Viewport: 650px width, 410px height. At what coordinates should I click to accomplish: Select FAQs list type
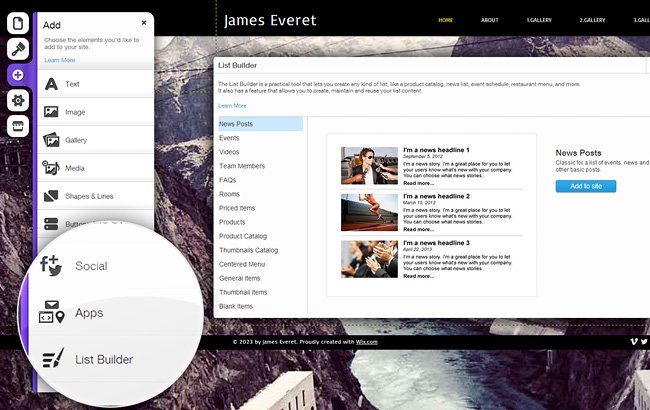227,180
